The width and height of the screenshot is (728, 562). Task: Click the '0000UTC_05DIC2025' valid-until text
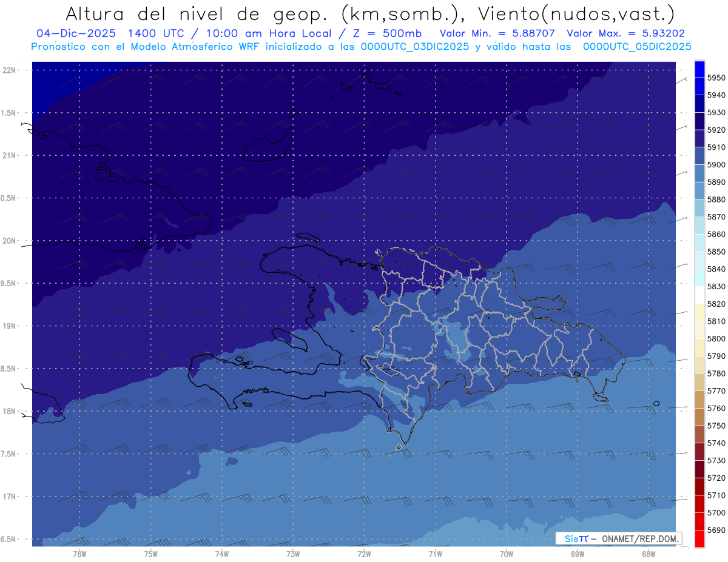pyautogui.click(x=636, y=47)
